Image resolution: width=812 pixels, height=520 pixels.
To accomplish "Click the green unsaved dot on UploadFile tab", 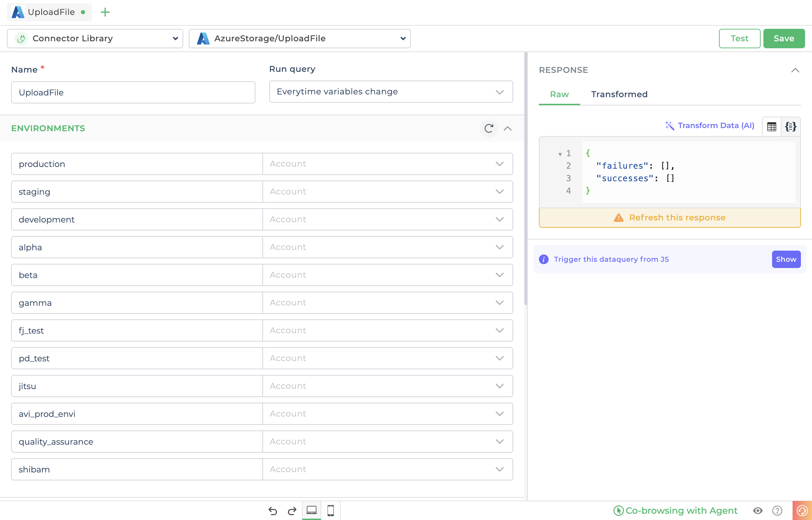I will 83,12.
